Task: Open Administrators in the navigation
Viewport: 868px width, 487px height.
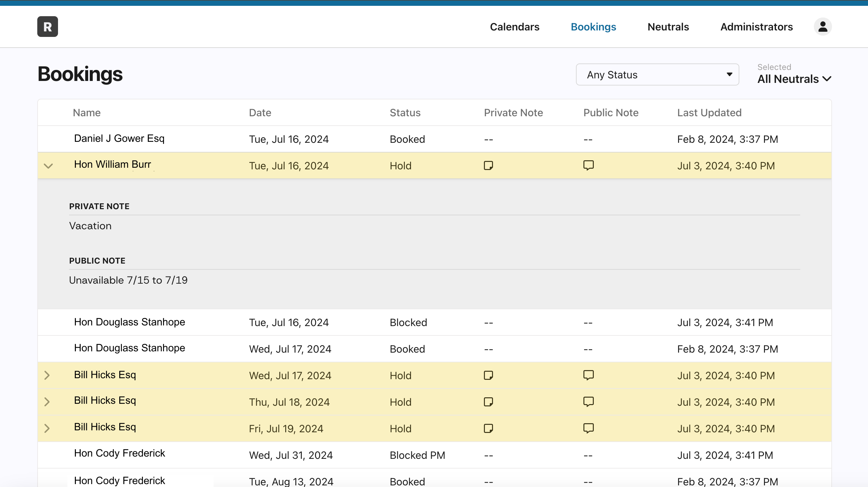Action: pos(756,27)
